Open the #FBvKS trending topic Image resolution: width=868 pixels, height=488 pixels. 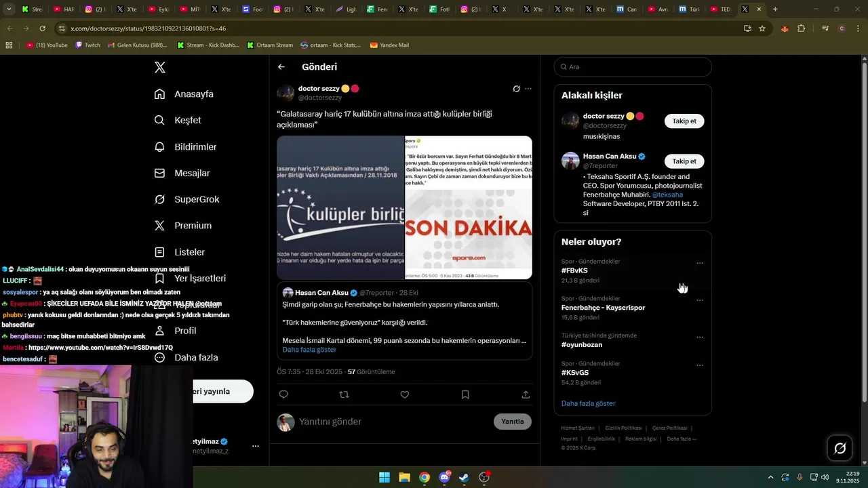574,270
